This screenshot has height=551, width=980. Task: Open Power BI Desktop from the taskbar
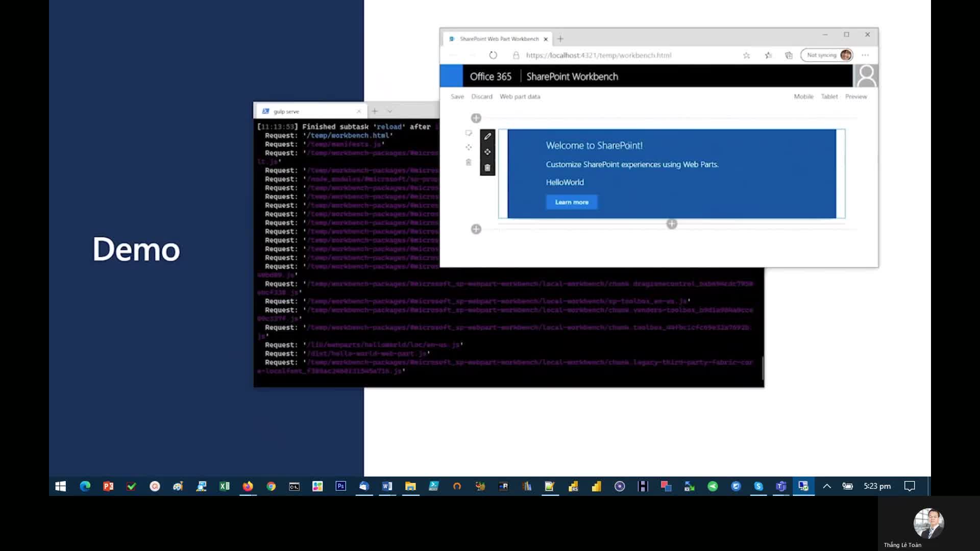(596, 486)
